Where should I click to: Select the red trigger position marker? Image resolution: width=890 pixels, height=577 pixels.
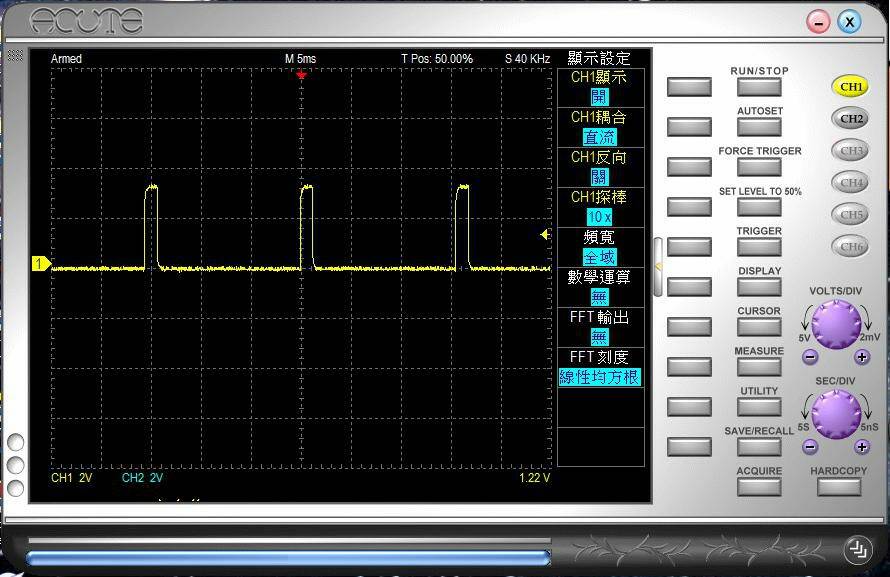click(x=301, y=75)
